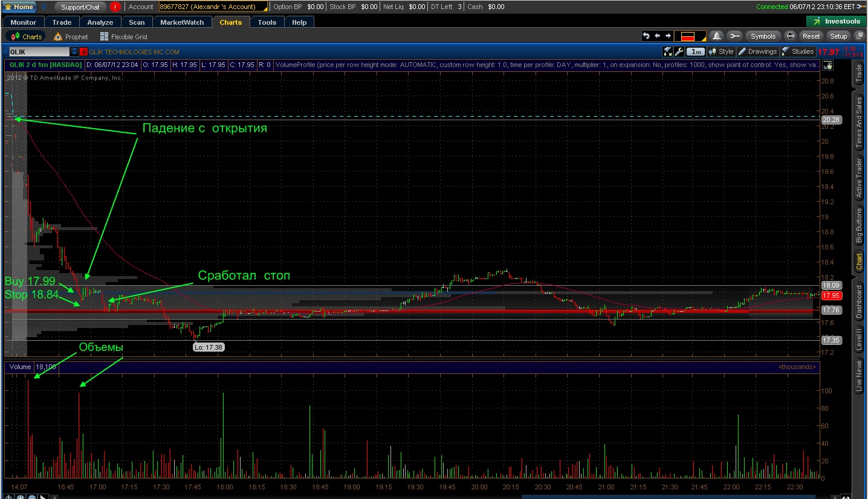Screen dimensions: 868x499
Task: Open the Style menu
Action: click(x=721, y=51)
